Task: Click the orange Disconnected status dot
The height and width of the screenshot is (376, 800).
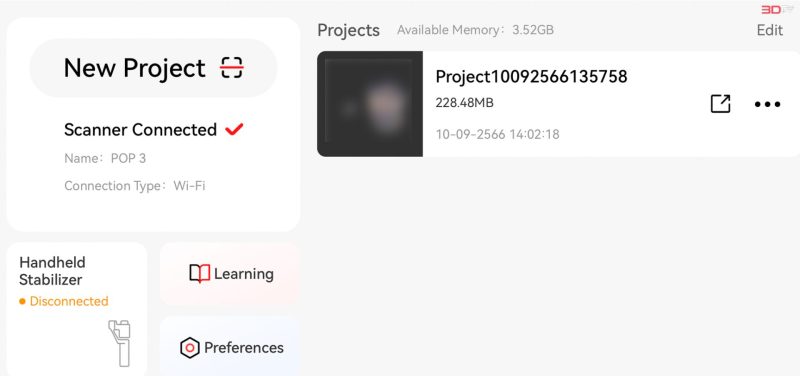Action: click(x=22, y=302)
